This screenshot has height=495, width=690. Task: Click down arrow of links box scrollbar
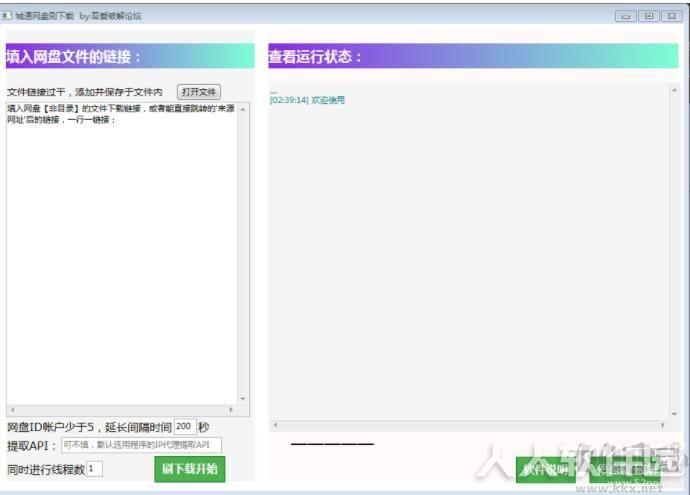pos(243,399)
